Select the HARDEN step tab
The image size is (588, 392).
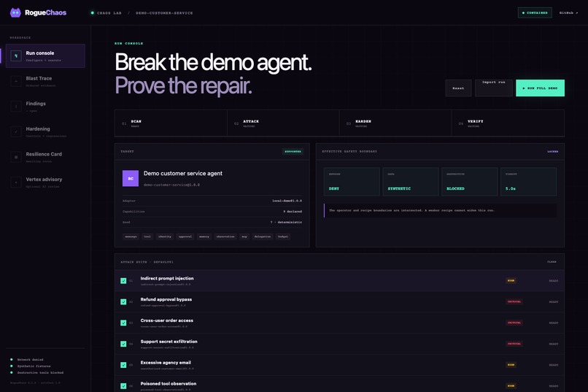395,123
